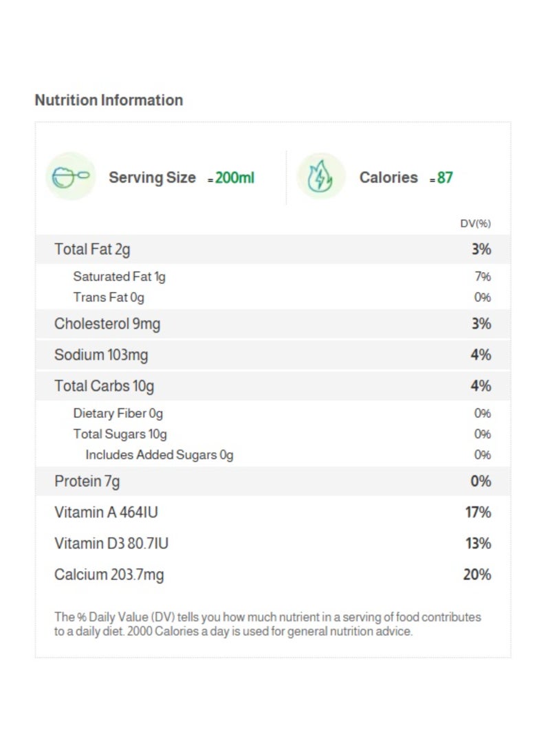Click the Total Sugars 10g entry
Screen dimensions: 550x756
(120, 434)
